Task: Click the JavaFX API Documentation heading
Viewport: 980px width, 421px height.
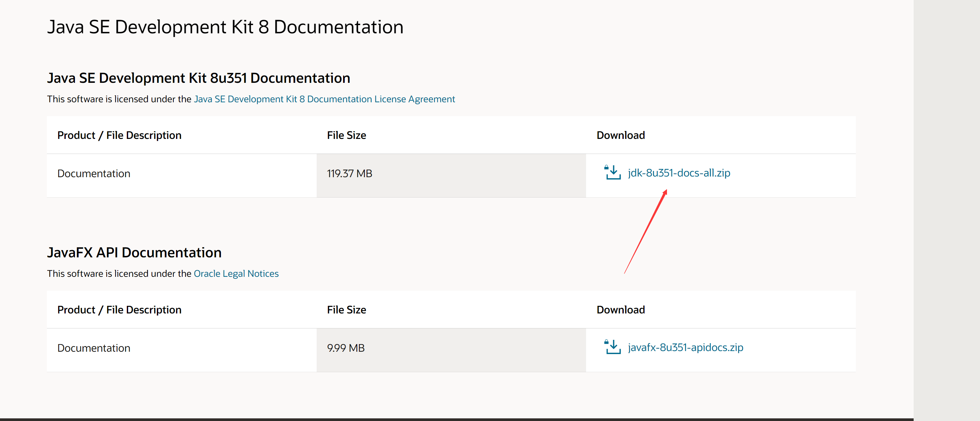Action: 134,252
